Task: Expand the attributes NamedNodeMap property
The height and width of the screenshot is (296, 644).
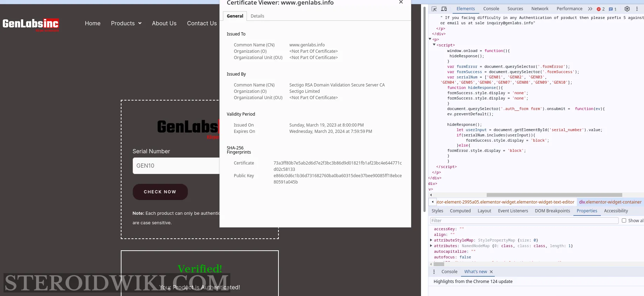Action: pyautogui.click(x=431, y=246)
